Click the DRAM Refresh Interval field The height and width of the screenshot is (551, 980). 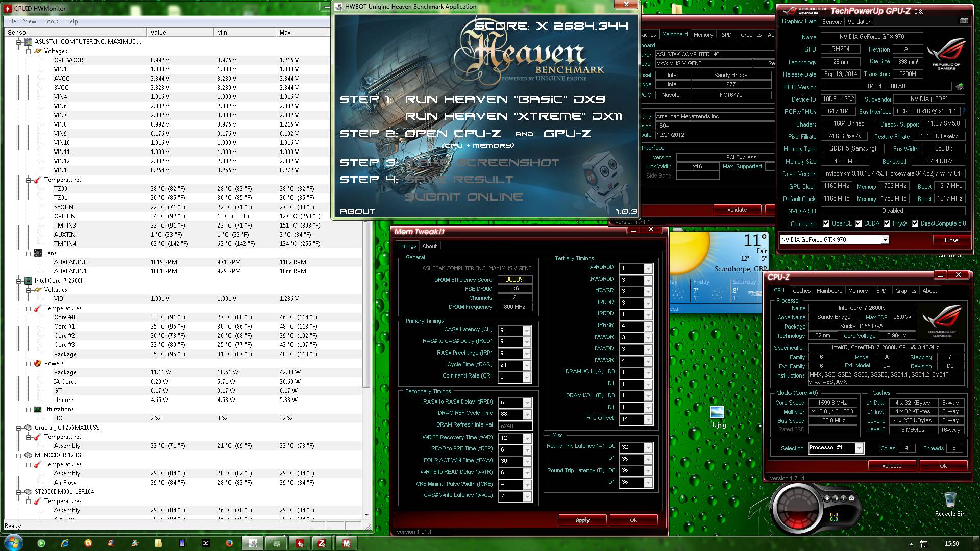515,425
